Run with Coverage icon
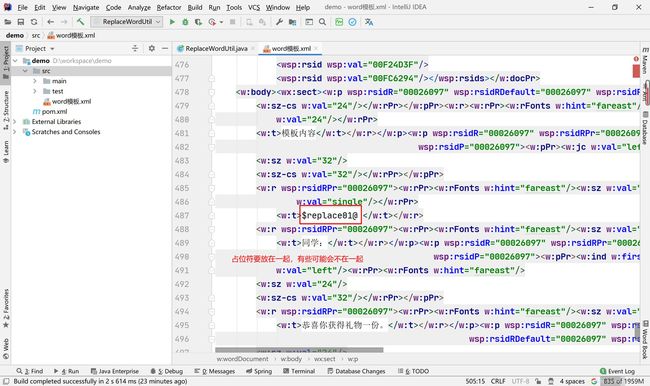The height and width of the screenshot is (386, 650). (x=199, y=22)
